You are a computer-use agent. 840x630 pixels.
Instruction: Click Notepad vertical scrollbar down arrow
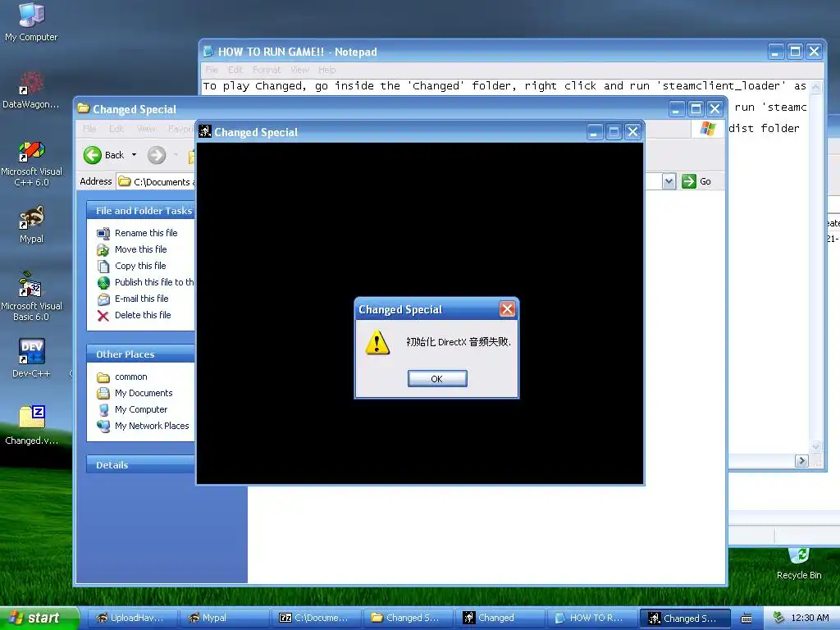point(816,447)
